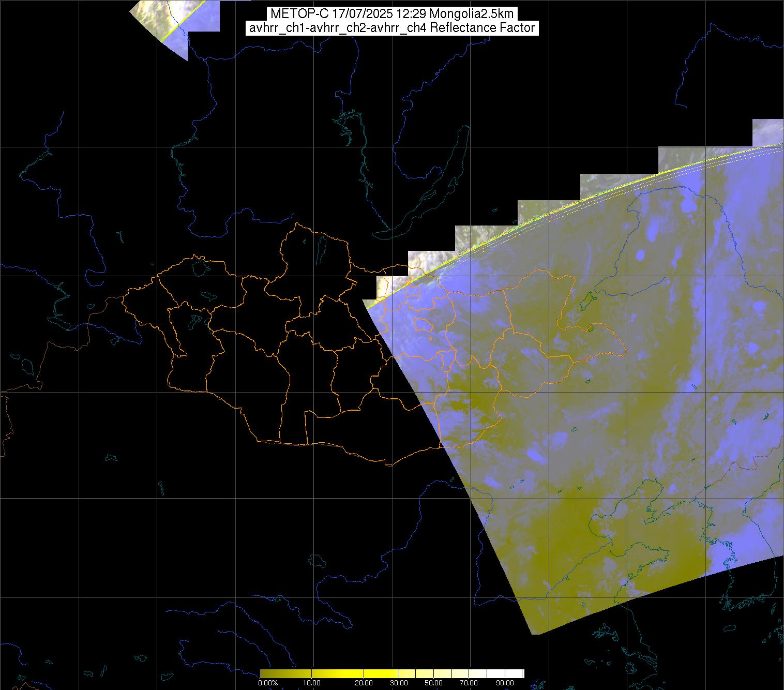Click the gray image tile at the right edge
This screenshot has height=690, width=784.
click(x=767, y=132)
